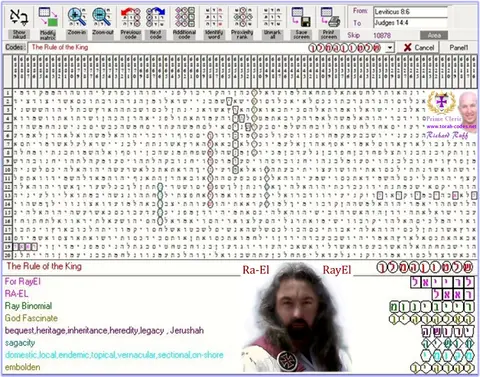This screenshot has width=480, height=377.
Task: Click row number 1 in the matrix
Action: (8, 92)
